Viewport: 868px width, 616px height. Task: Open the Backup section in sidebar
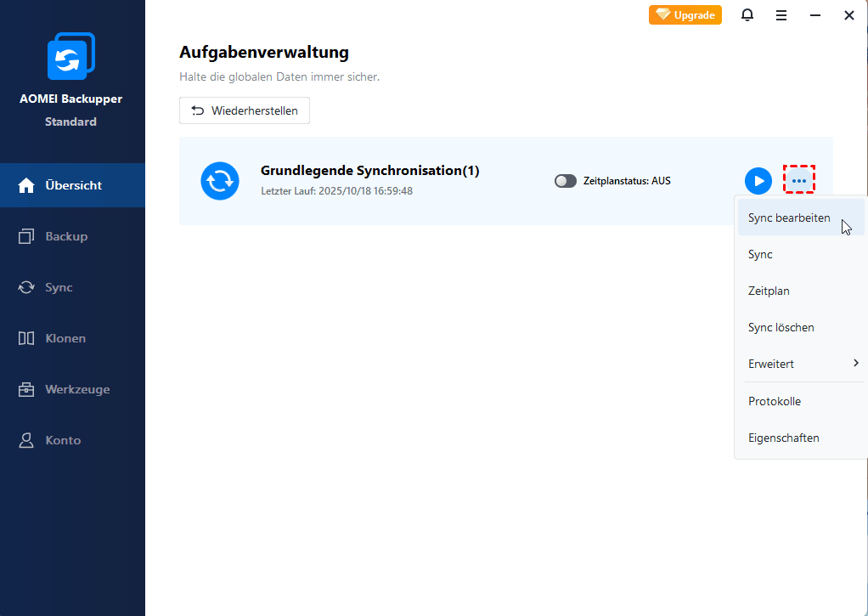[72, 236]
